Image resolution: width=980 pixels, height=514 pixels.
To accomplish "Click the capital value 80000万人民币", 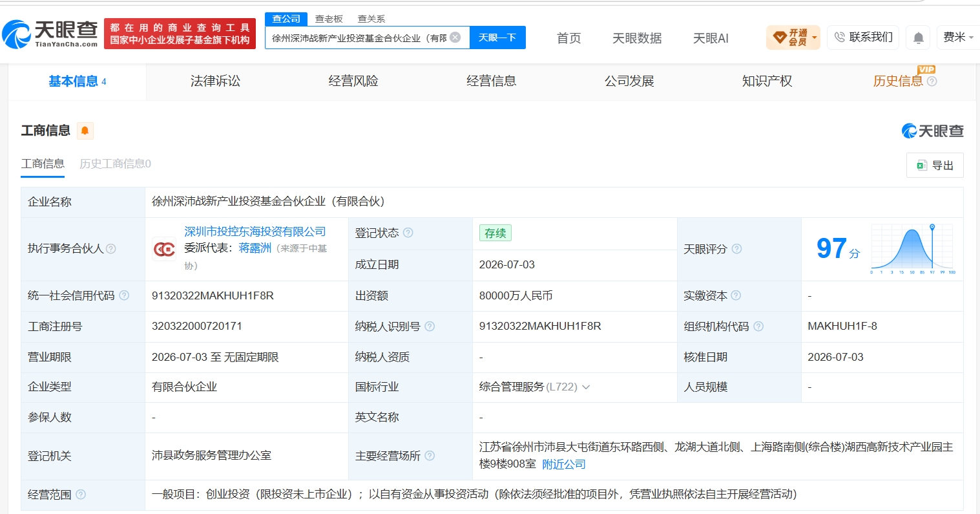I will [x=516, y=295].
